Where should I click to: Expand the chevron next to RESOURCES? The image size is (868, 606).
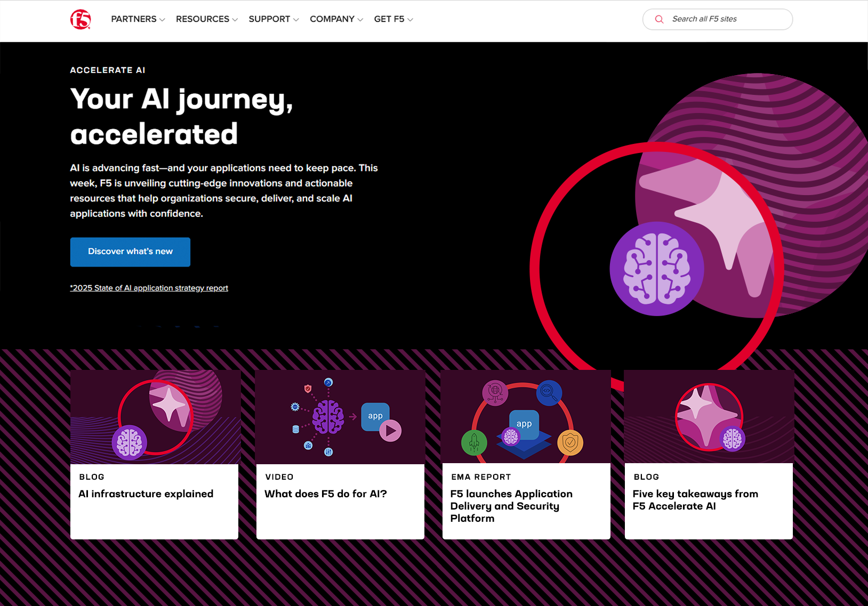pyautogui.click(x=235, y=20)
